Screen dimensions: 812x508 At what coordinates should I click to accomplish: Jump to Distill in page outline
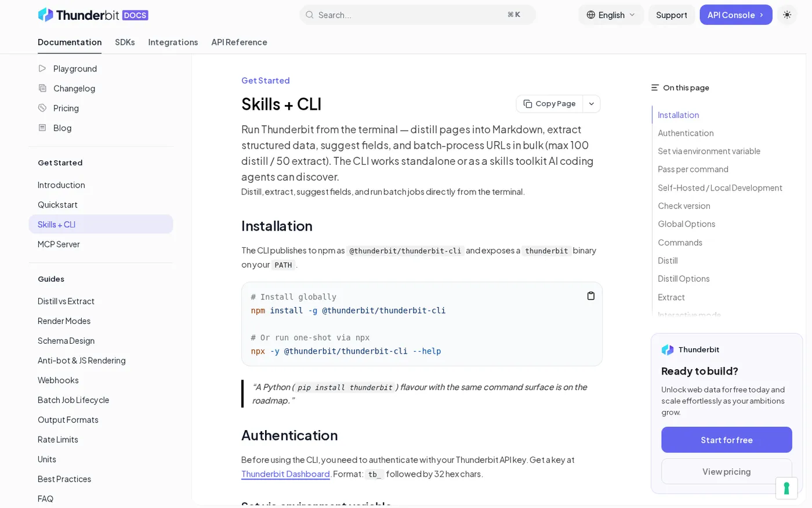pyautogui.click(x=668, y=261)
